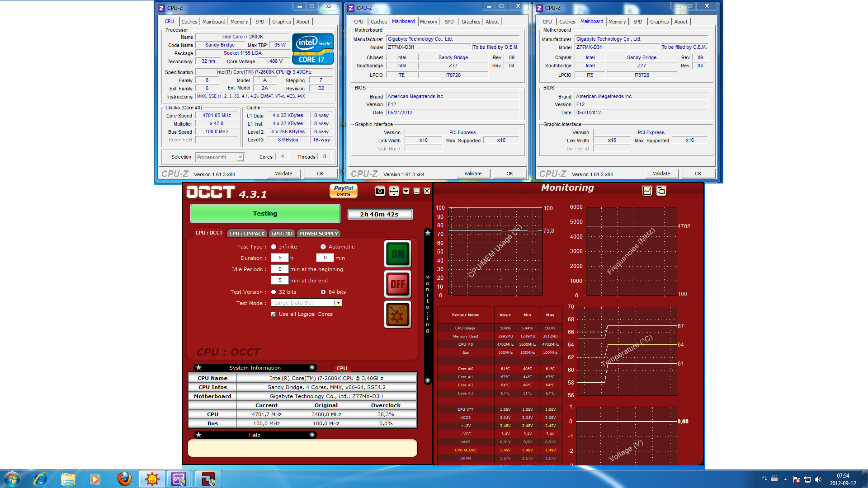
Task: Click the smiling sun taskbar icon
Action: pyautogui.click(x=152, y=479)
